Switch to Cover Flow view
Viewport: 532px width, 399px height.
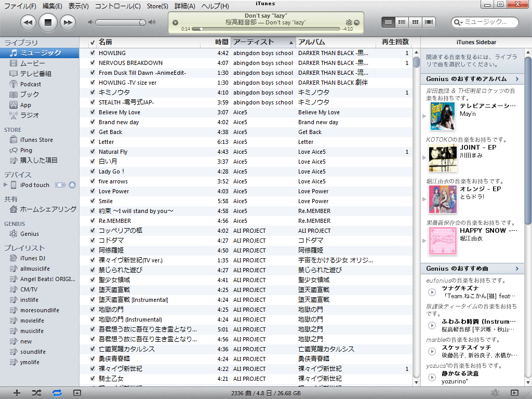tap(429, 22)
